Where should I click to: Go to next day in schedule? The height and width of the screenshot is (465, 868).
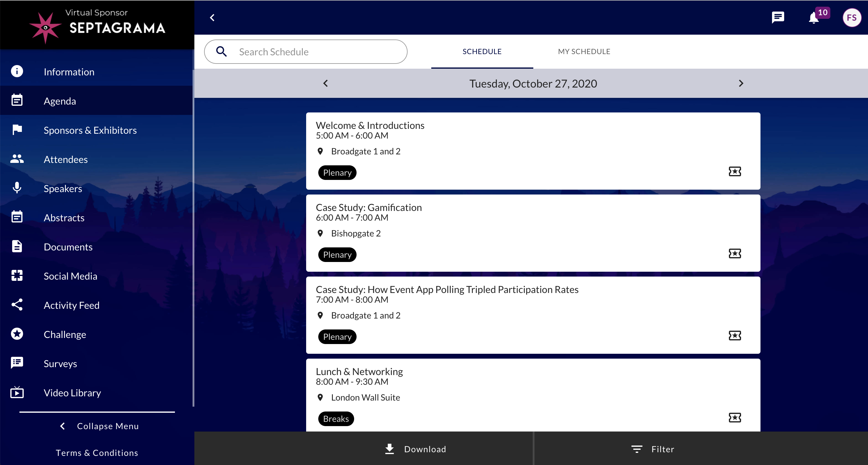pyautogui.click(x=741, y=83)
